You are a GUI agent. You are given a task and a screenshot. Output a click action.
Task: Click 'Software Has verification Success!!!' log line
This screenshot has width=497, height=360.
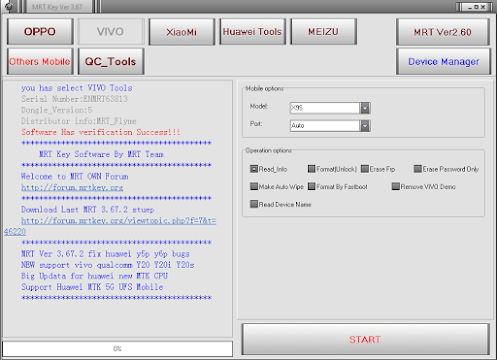[x=101, y=132]
